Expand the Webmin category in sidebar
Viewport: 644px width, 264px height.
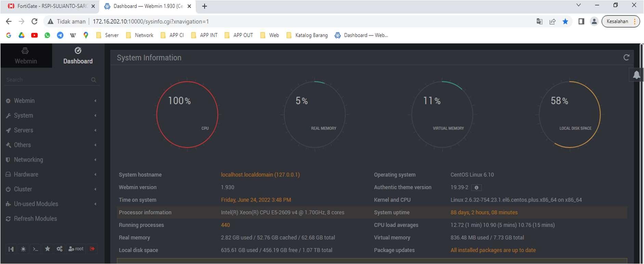(51, 101)
